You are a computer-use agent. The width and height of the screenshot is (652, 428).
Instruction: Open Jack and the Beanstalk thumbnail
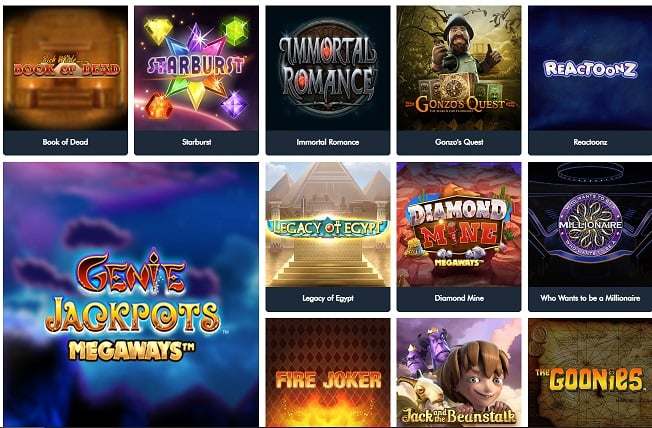(x=459, y=373)
